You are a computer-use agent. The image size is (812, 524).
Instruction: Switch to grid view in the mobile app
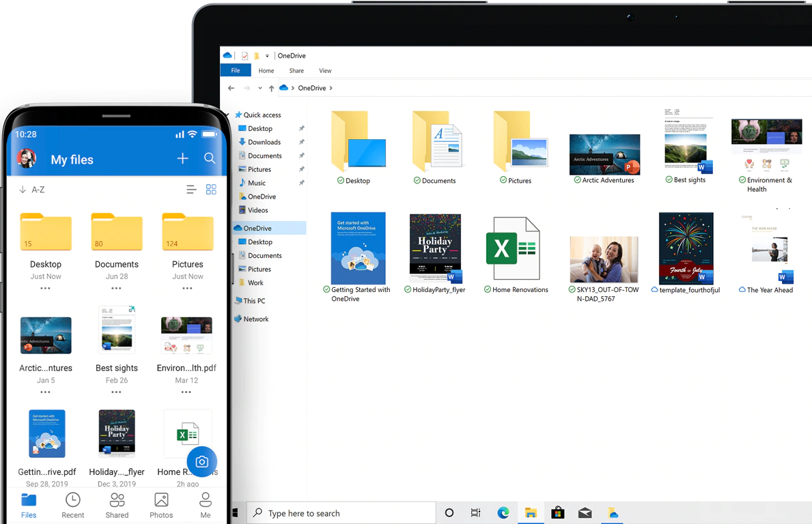[211, 189]
